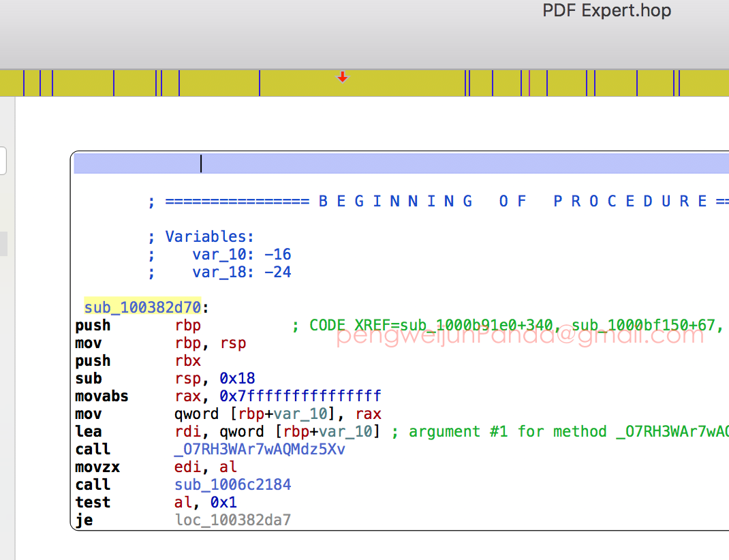Open the _07RH3WAr7wAQMdz5Xv call target
This screenshot has height=560, width=729.
(x=260, y=449)
